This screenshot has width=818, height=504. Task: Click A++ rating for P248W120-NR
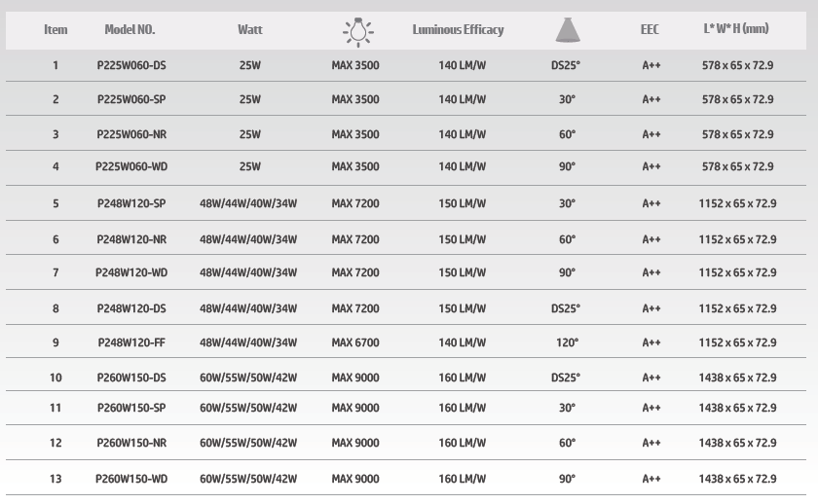tap(651, 239)
